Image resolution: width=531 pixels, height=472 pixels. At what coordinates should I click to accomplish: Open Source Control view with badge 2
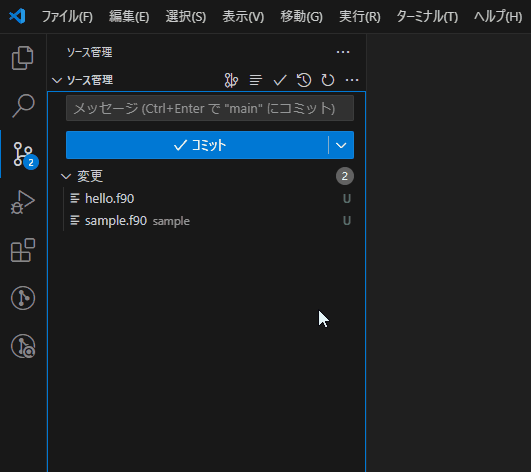(23, 154)
